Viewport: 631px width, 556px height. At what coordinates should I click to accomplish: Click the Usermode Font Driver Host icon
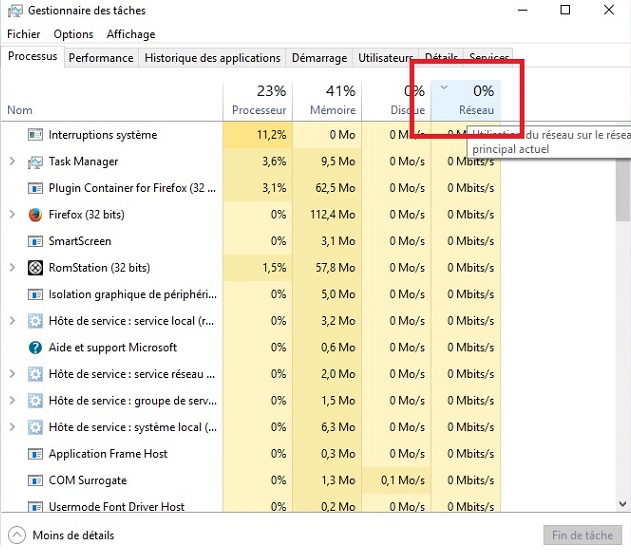pyautogui.click(x=35, y=506)
